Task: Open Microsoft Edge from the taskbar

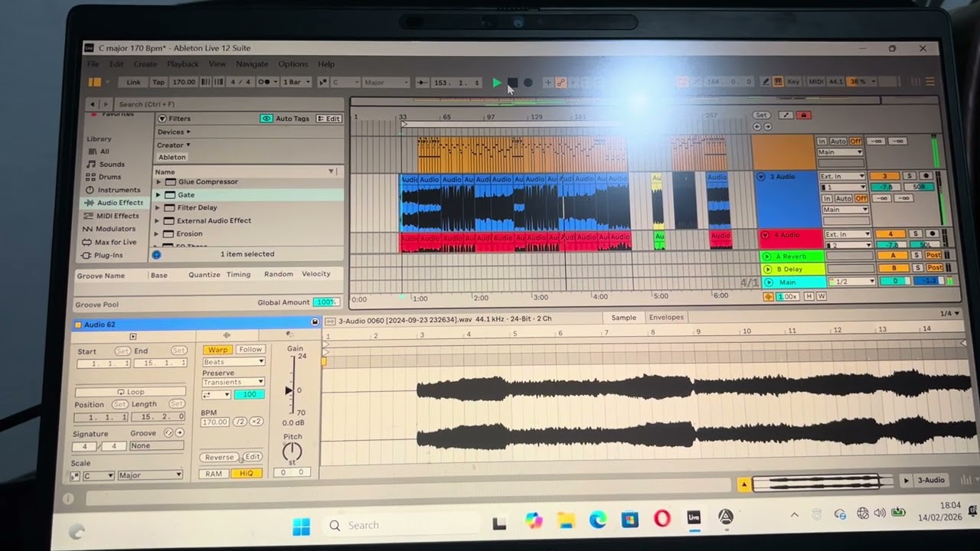Action: (x=597, y=520)
